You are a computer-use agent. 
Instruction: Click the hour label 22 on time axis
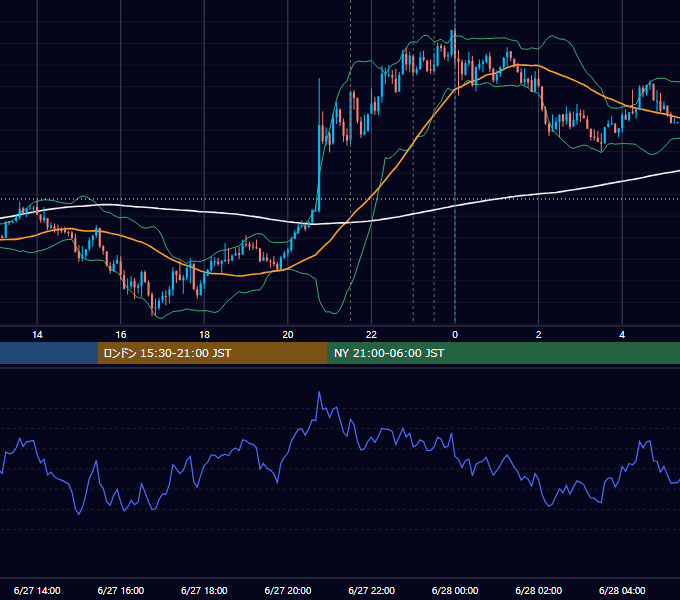tap(371, 335)
